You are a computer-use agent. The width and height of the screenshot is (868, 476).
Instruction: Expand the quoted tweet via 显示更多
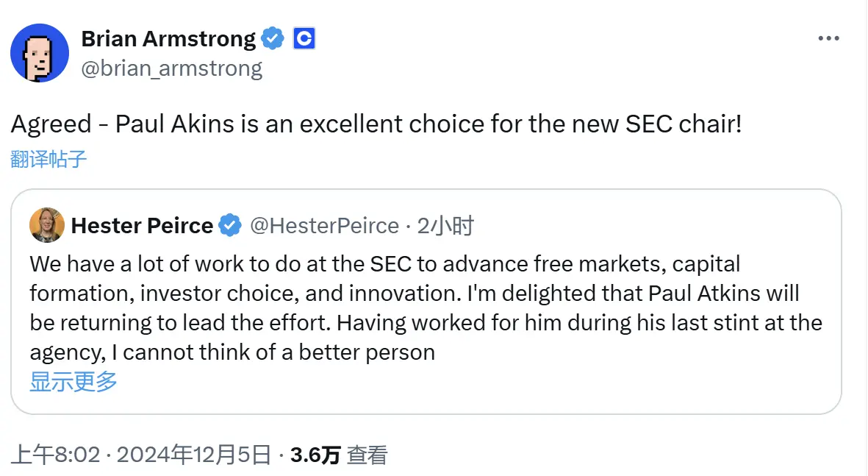(x=71, y=382)
